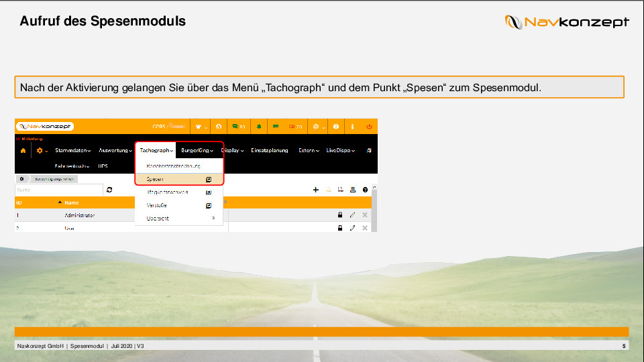Open the LiveDispo menu
644x362 pixels.
341,151
